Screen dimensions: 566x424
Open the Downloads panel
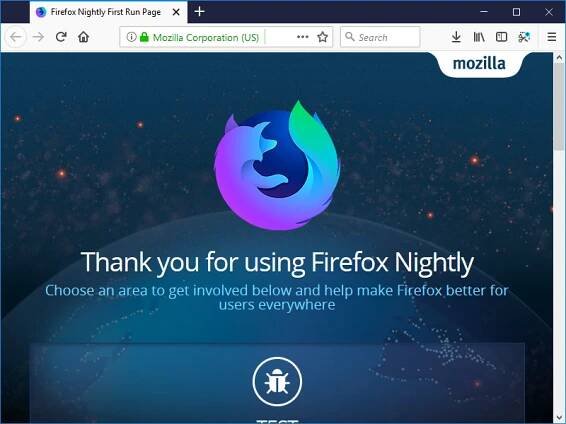456,37
